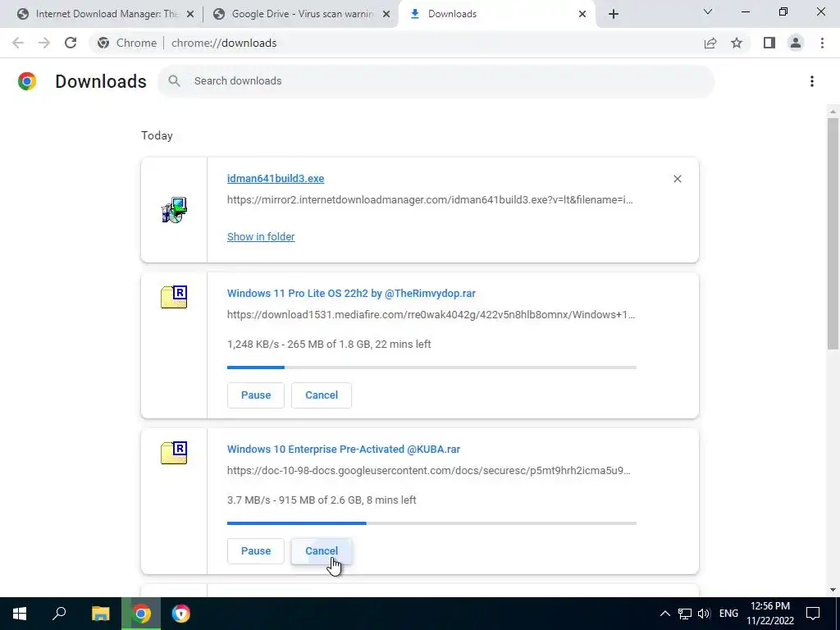840x630 pixels.
Task: Cancel the Windows 10 Enterprise download
Action: click(x=322, y=551)
